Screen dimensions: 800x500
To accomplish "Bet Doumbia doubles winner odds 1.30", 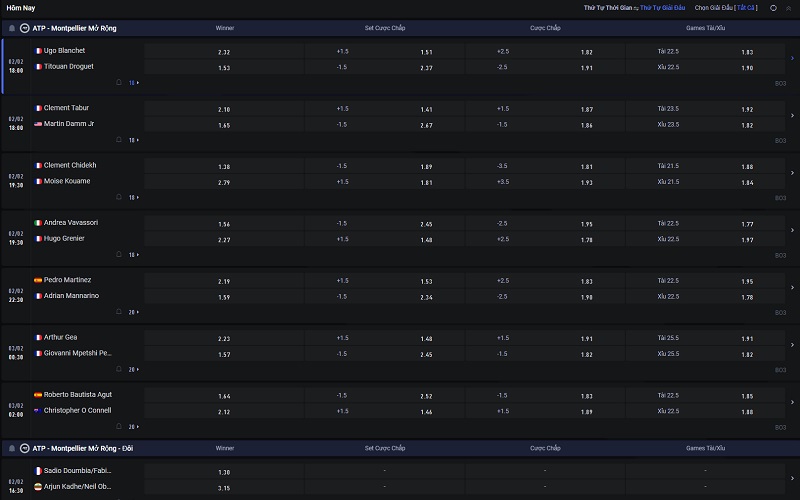I will pos(224,472).
